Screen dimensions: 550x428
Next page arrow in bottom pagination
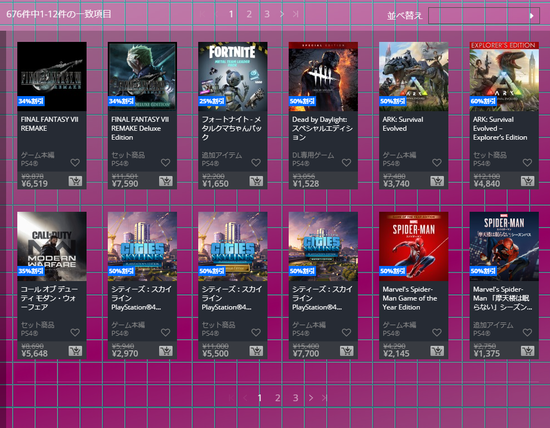pos(311,398)
